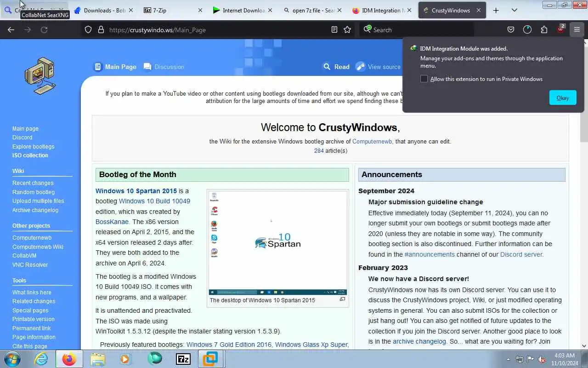Open Explore bootlegs in sidebar
This screenshot has height=368, width=588.
(33, 146)
